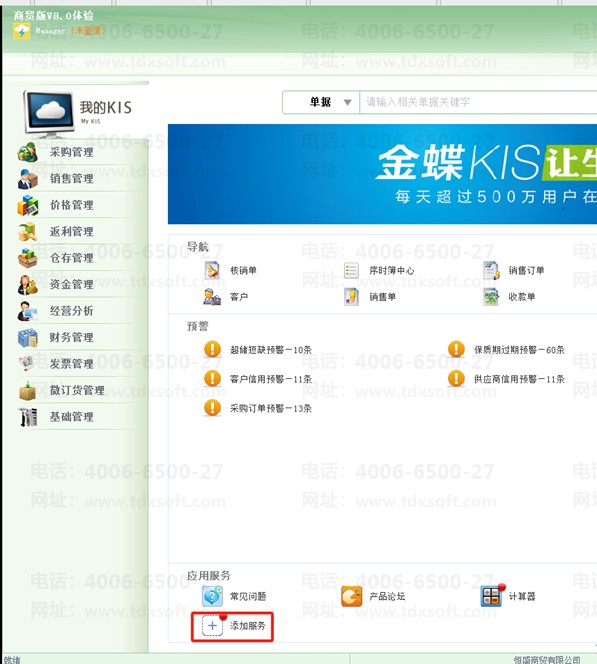This screenshot has width=597, height=664.
Task: Click the warning icon for 超储短缺预警
Action: click(212, 349)
